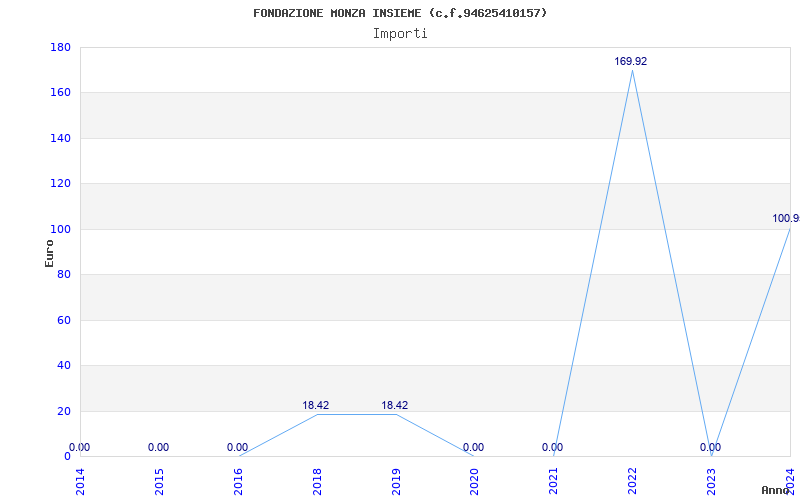Screen dimensions: 800x500
Task: Click the 0.00 data label above 2021
Action: [x=553, y=447]
